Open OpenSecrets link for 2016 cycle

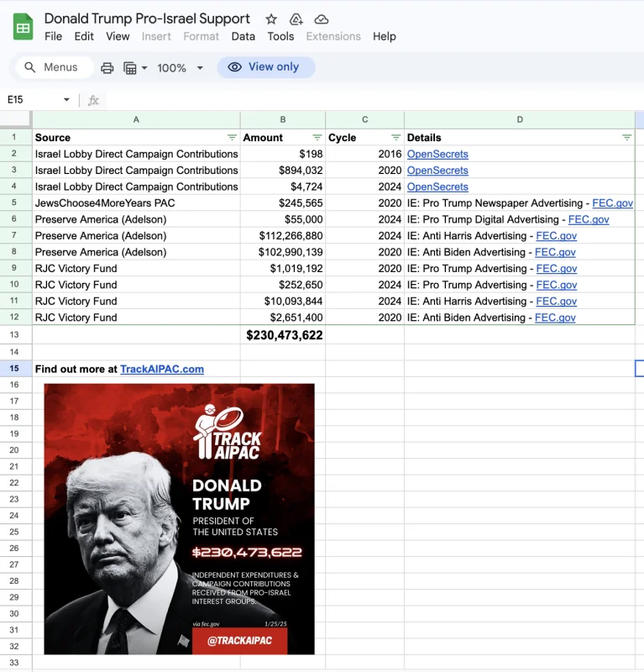click(437, 154)
